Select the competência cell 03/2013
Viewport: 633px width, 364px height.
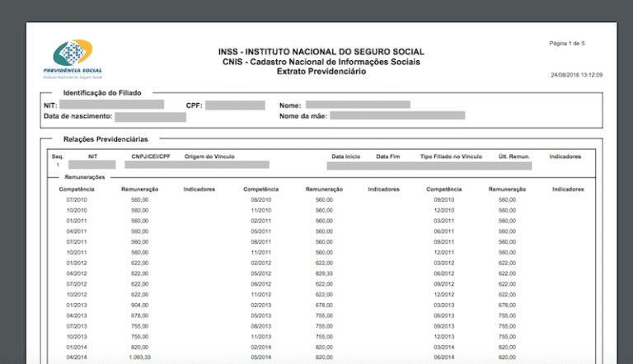443,305
